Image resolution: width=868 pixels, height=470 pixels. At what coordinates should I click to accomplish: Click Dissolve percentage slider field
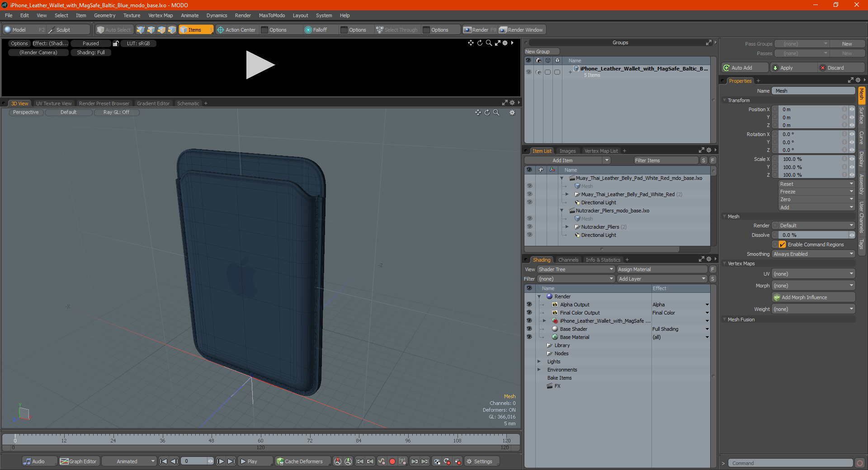click(813, 235)
